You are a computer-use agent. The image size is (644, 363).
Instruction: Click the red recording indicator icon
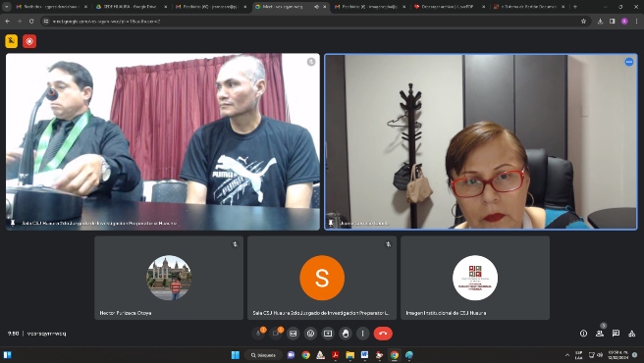click(29, 41)
